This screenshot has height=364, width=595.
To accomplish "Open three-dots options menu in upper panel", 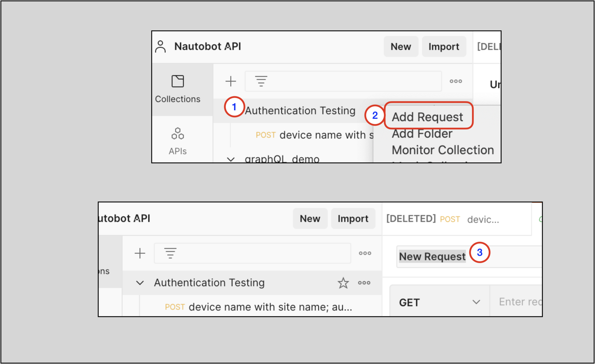I will click(x=456, y=81).
